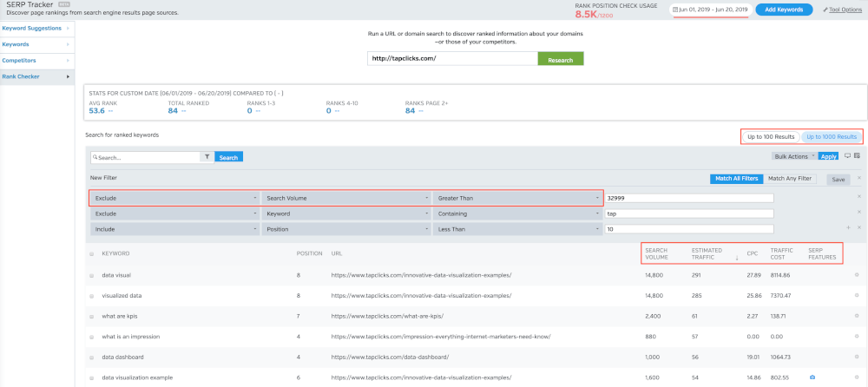Click the filter funnel icon beside search box
The width and height of the screenshot is (868, 387).
[207, 157]
